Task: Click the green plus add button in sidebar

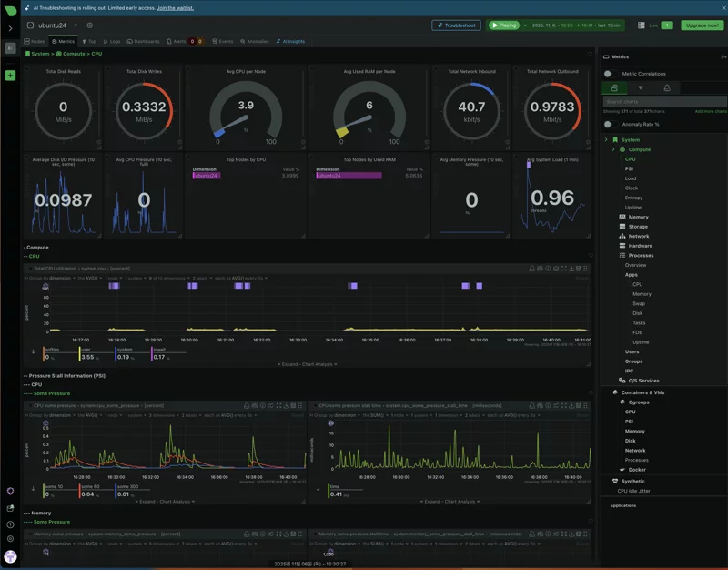Action: coord(10,76)
